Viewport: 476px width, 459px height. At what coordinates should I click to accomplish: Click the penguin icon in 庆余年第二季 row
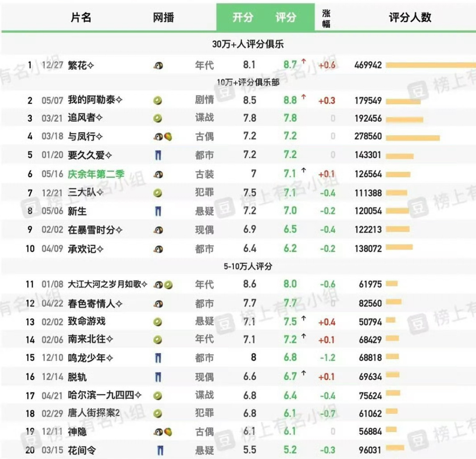tap(158, 174)
